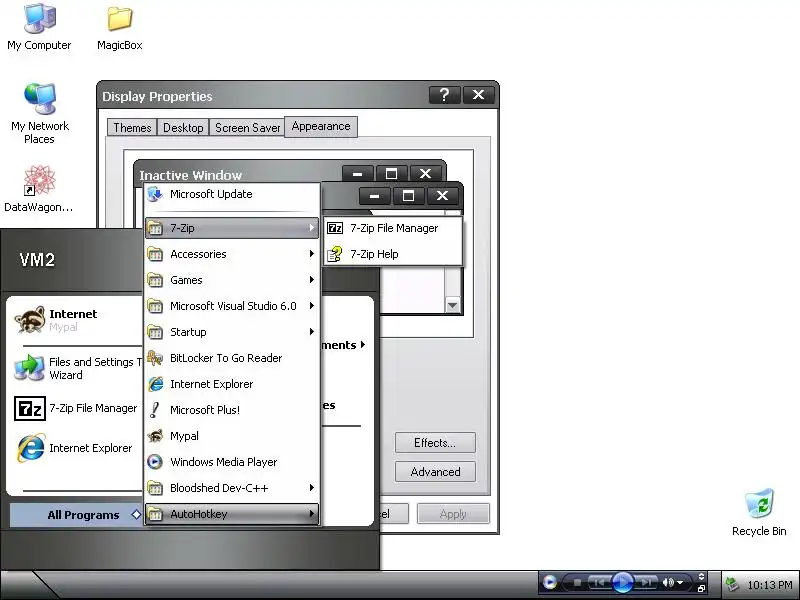Select the Recycle Bin icon

[x=759, y=503]
